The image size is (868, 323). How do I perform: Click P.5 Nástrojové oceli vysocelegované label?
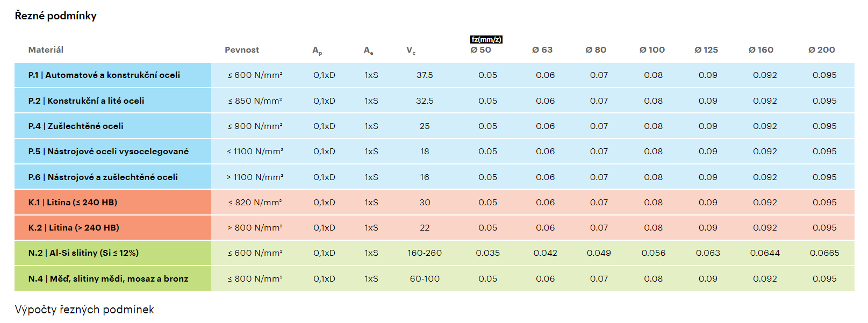pyautogui.click(x=109, y=152)
